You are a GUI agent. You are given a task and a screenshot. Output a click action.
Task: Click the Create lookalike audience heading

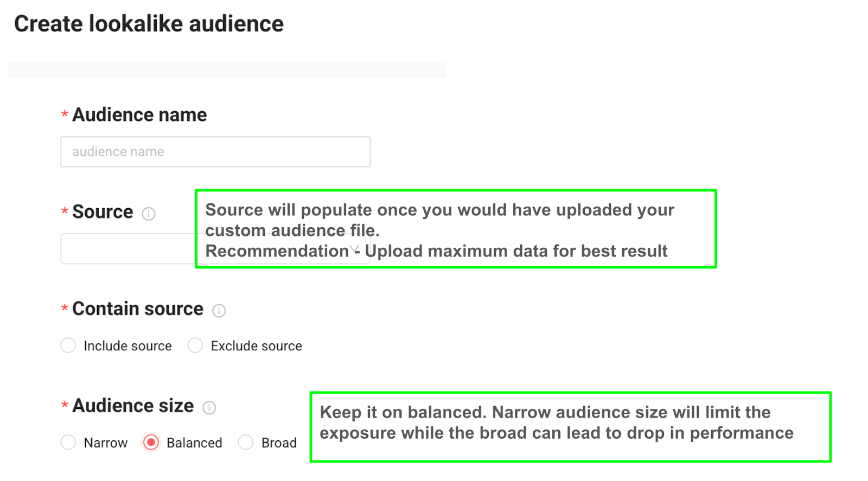click(x=149, y=24)
